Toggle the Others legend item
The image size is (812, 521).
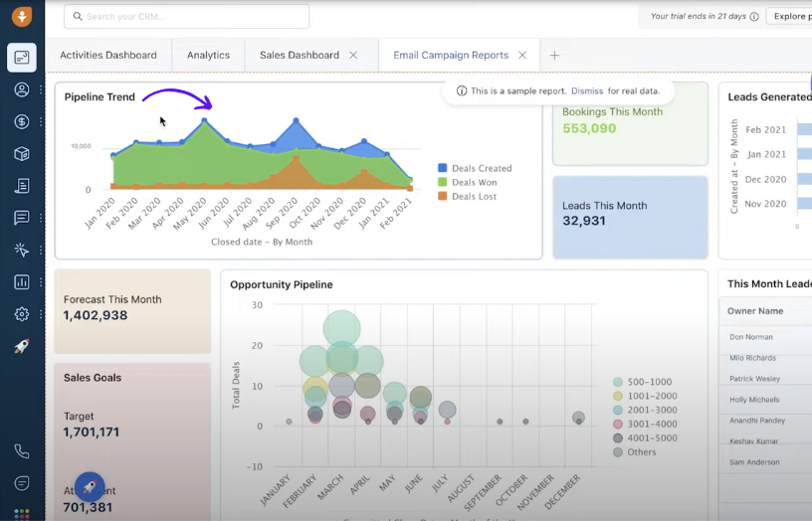635,451
